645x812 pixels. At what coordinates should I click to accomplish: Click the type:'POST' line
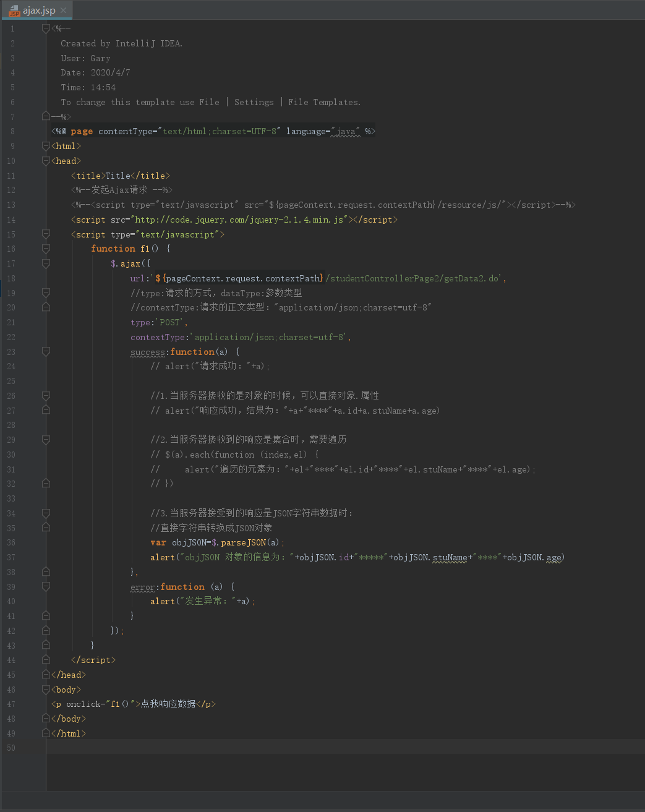pyautogui.click(x=159, y=322)
